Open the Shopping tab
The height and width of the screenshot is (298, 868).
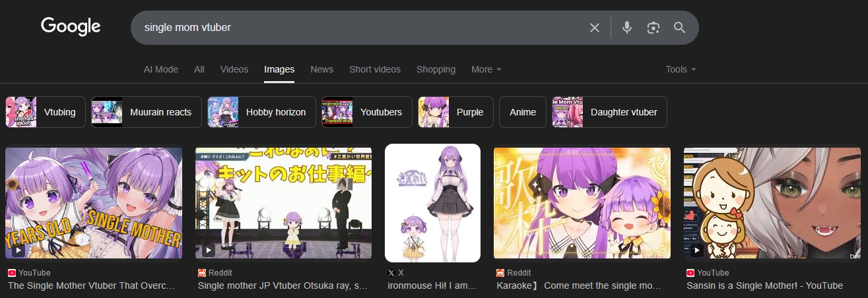[436, 69]
